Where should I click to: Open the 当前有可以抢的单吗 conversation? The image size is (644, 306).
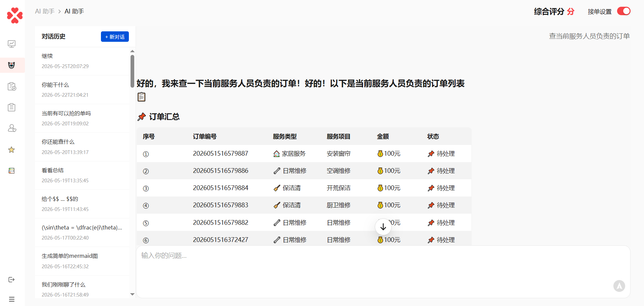point(82,118)
